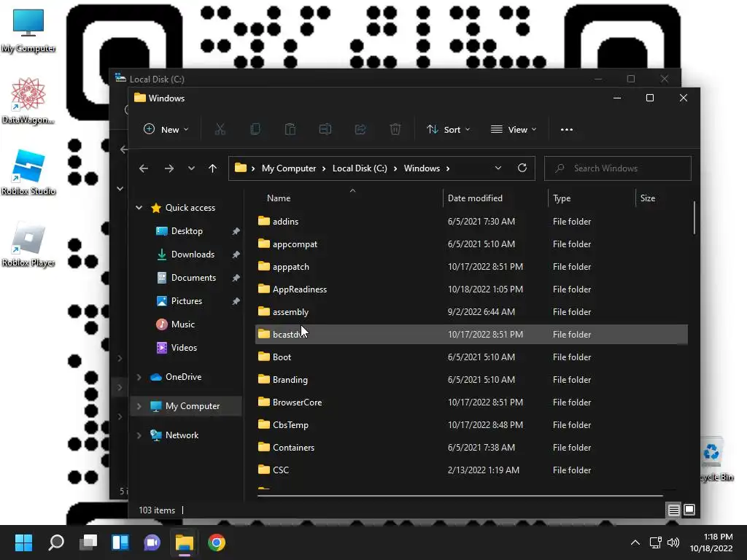Open the DataWagon desktop shortcut
The height and width of the screenshot is (560, 747).
click(28, 101)
